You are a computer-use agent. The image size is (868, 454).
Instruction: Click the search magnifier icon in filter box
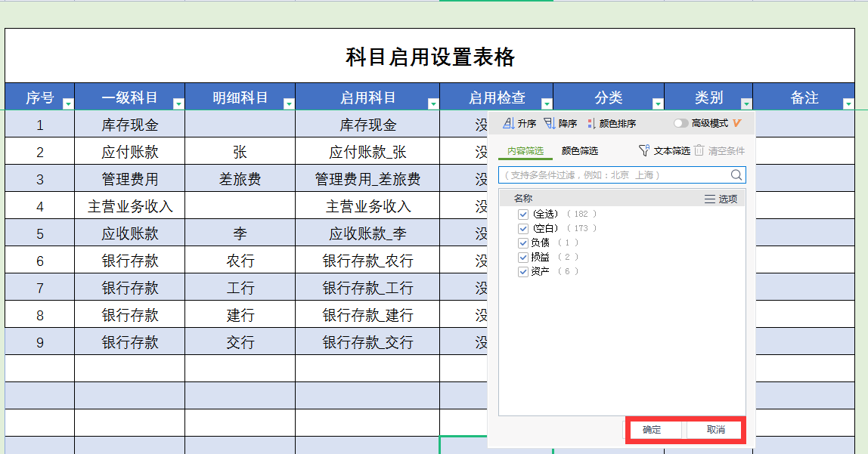point(736,174)
